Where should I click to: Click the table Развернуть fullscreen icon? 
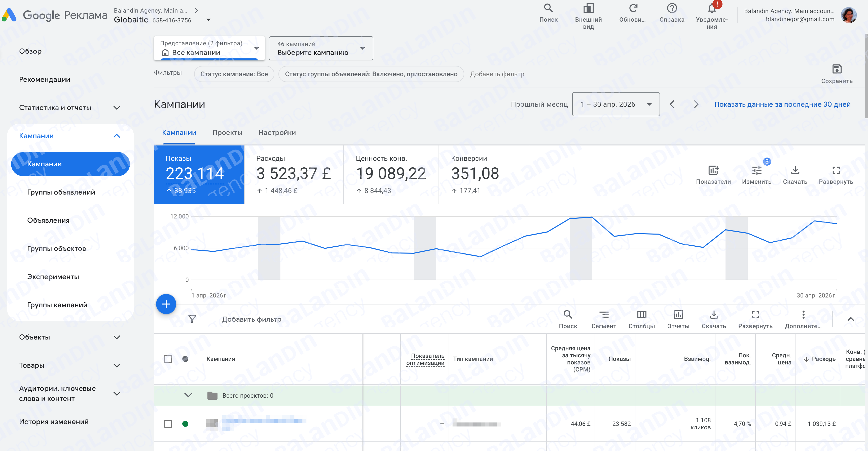click(755, 315)
